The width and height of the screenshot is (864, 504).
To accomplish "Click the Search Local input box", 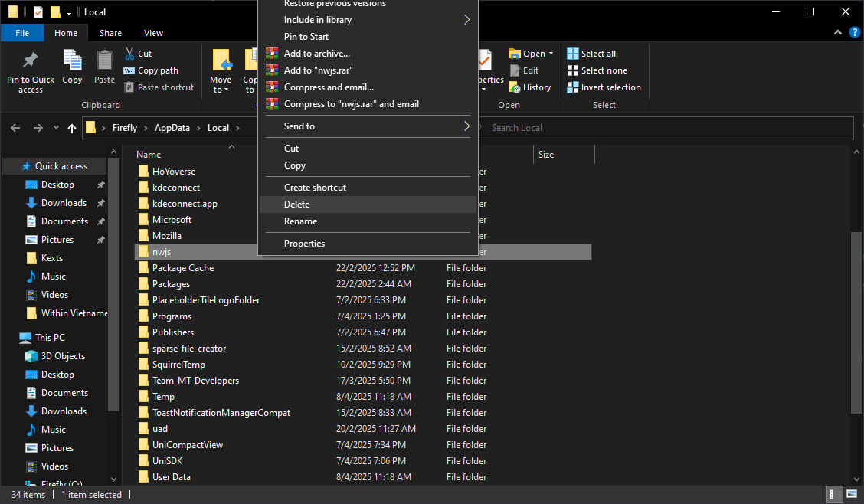I will [666, 128].
